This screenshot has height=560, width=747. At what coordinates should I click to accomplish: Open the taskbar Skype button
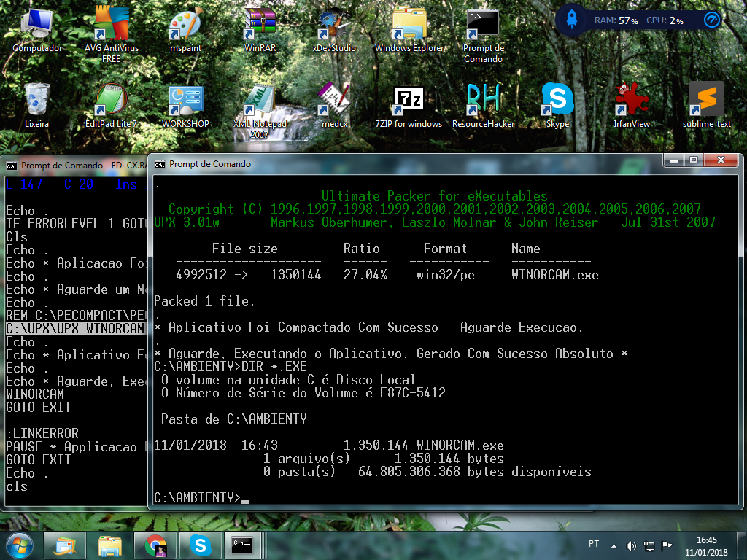[199, 545]
